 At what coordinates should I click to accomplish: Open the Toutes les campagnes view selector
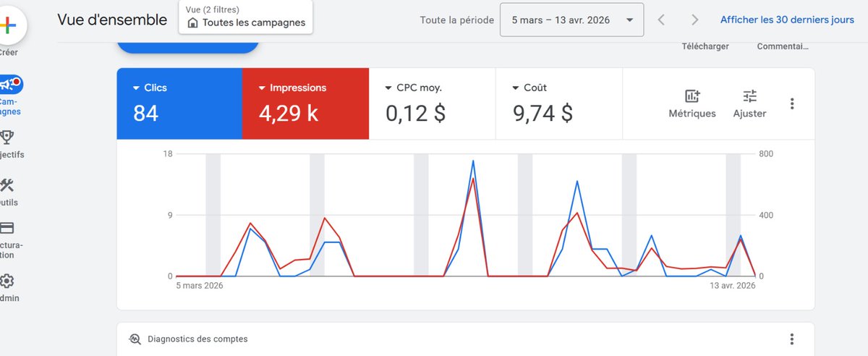click(246, 17)
